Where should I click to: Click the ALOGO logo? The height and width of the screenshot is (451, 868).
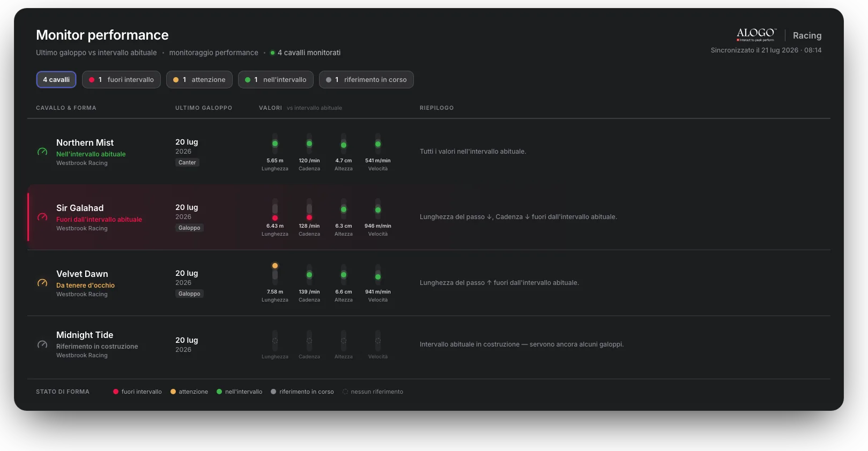756,35
